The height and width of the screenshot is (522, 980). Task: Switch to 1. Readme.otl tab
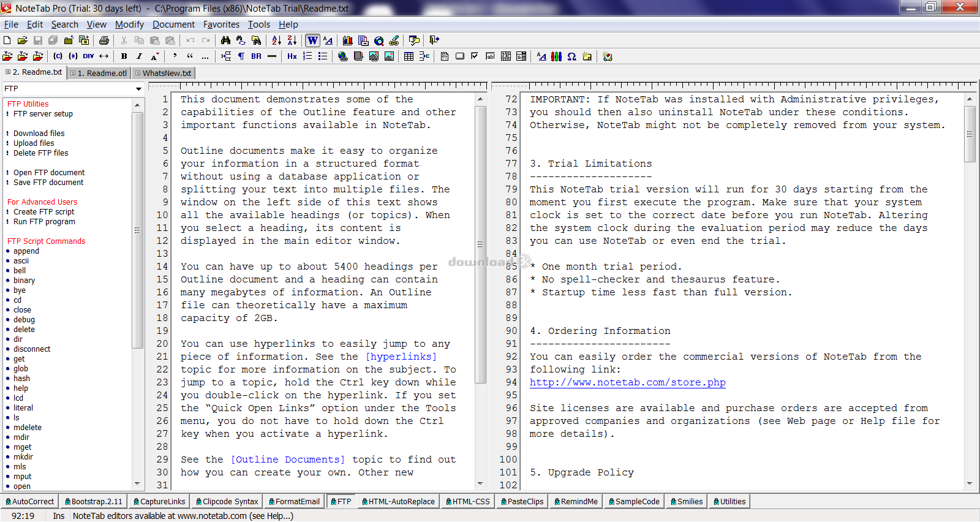[x=99, y=73]
